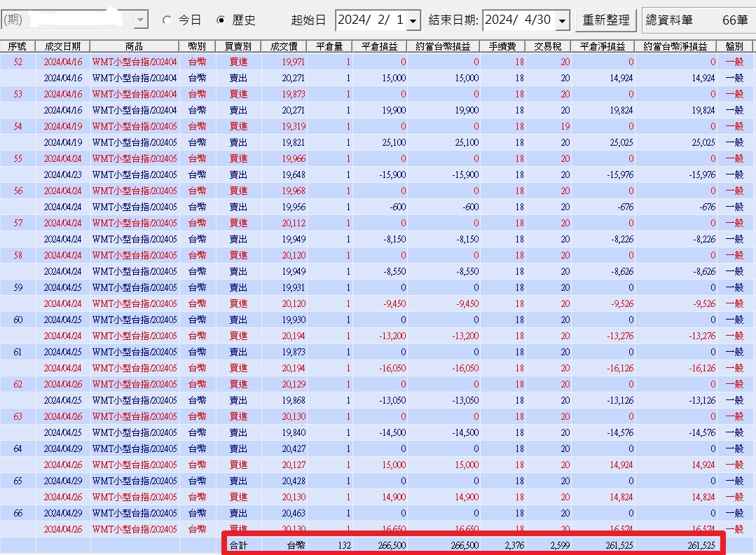Sort by 幣別 column header
The image size is (756, 555).
(x=197, y=46)
